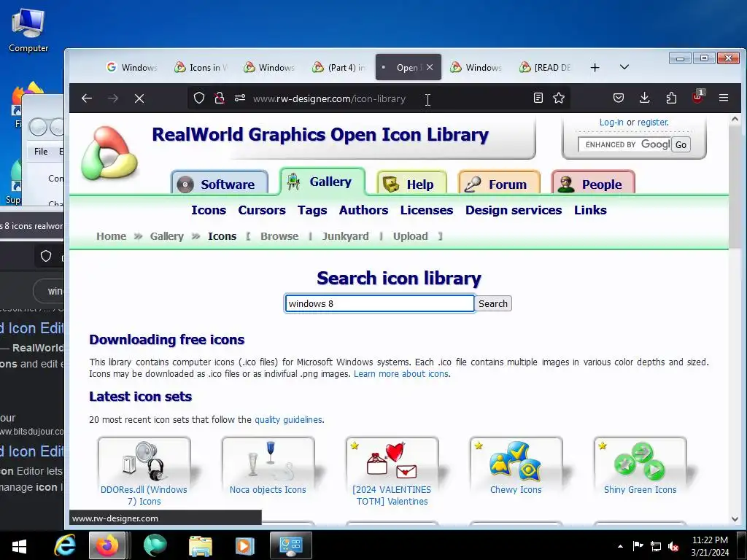The image size is (747, 560).
Task: Open the People navigation tab
Action: click(593, 184)
